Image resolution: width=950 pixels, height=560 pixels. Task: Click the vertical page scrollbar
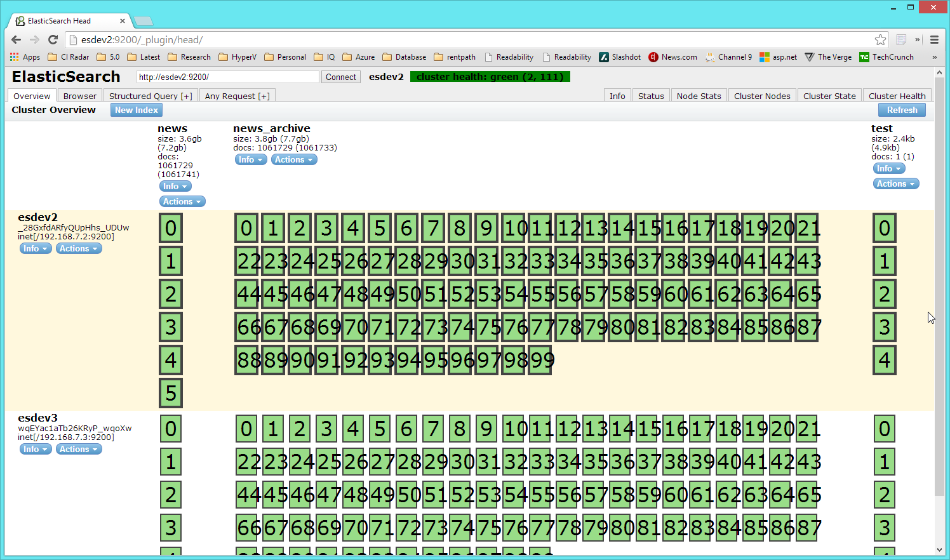tap(940, 286)
